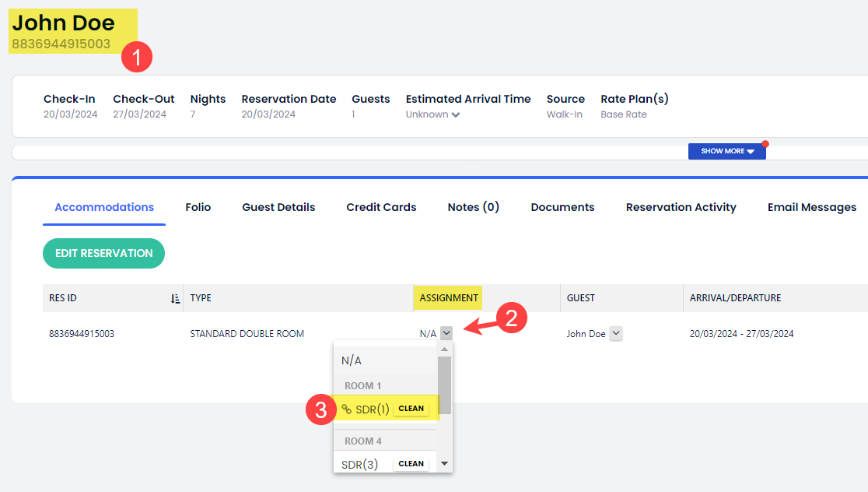Click the Show More button
This screenshot has width=868, height=492.
(x=726, y=151)
